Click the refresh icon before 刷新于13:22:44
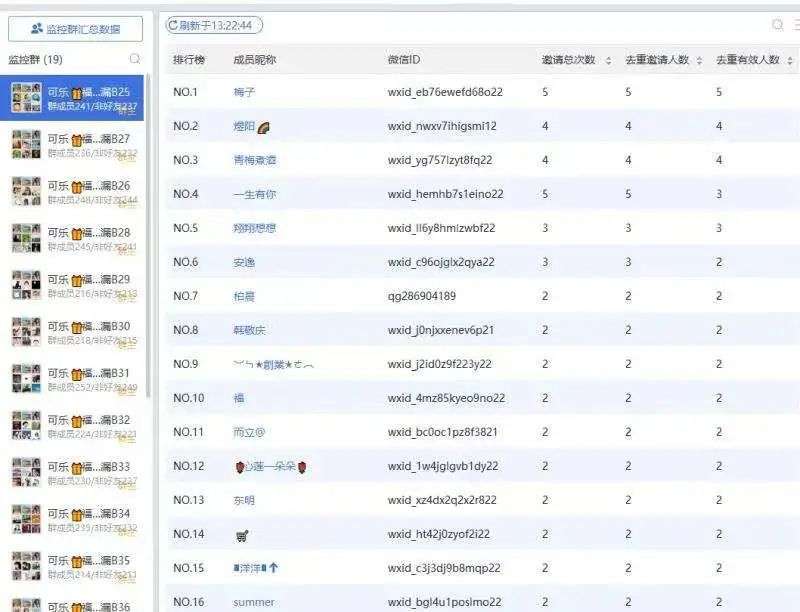This screenshot has height=612, width=800. (173, 25)
